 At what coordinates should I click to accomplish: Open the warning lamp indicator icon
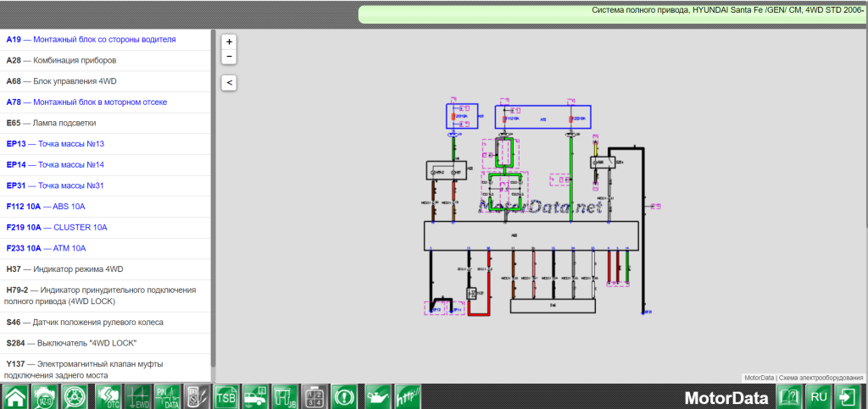(x=344, y=396)
